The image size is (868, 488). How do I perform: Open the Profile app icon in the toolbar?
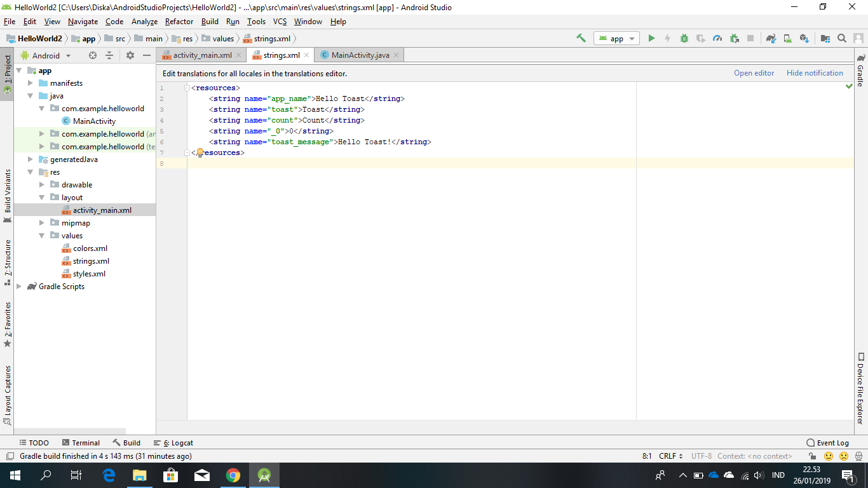click(x=717, y=38)
